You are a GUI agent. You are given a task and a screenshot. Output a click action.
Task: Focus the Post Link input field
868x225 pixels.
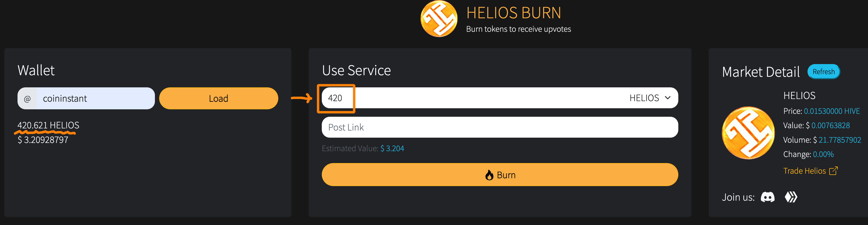point(500,127)
